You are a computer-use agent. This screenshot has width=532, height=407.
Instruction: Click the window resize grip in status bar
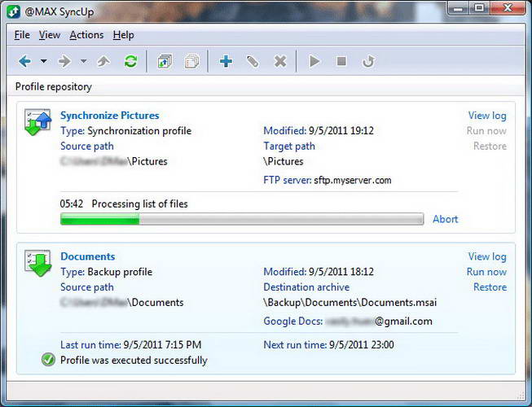click(520, 396)
